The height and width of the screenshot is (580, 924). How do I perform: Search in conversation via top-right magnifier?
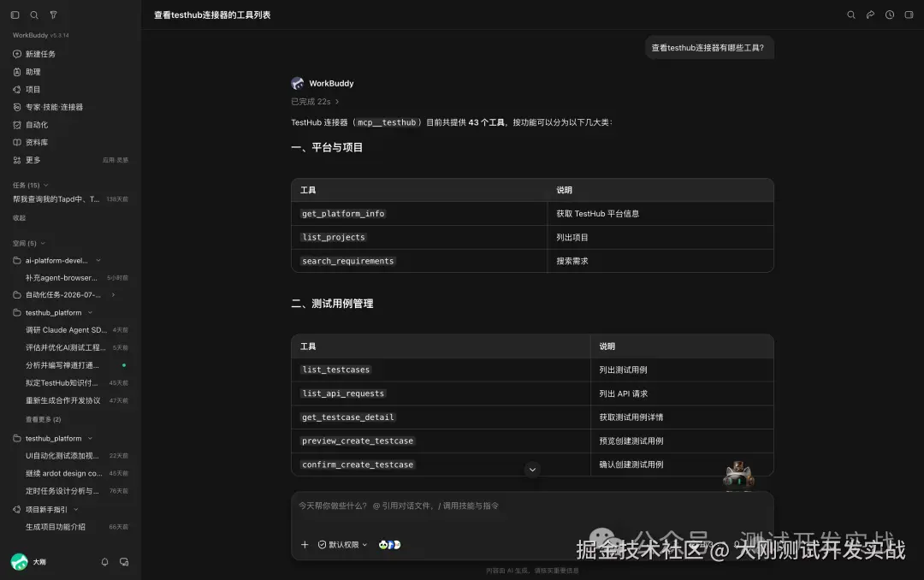point(851,15)
